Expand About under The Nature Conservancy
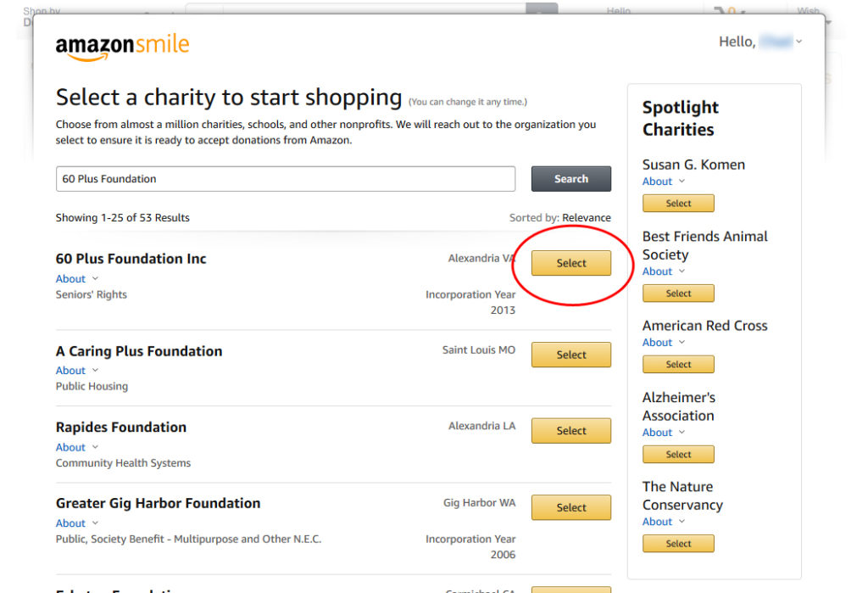Screen dimensions: 868x593 click(x=664, y=522)
